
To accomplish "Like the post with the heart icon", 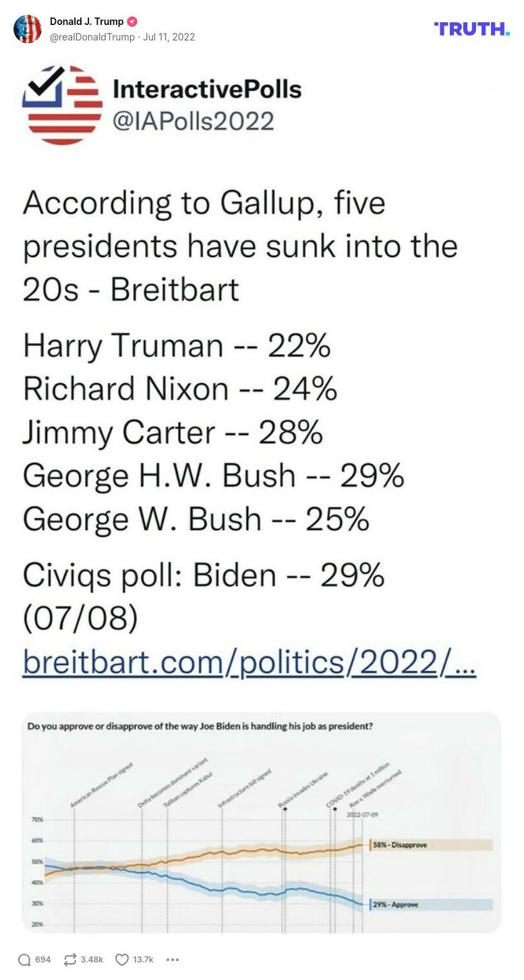I will point(122,959).
